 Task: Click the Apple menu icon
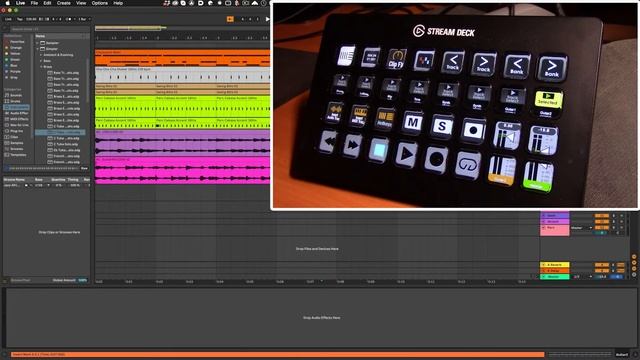click(x=7, y=3)
